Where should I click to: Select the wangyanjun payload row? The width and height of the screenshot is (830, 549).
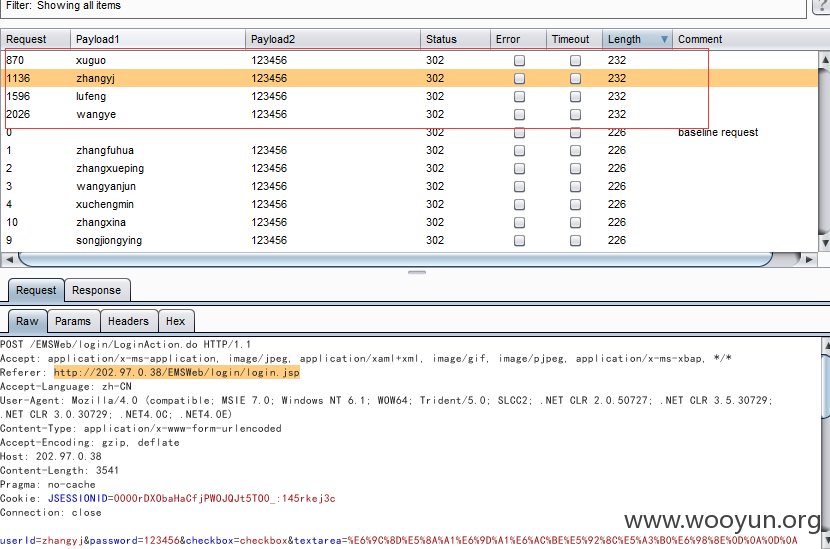coord(409,186)
